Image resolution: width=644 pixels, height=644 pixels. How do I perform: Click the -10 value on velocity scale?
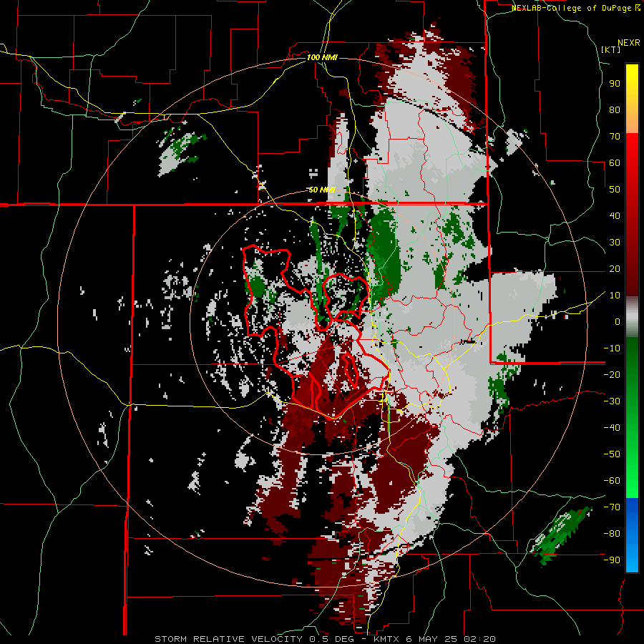pyautogui.click(x=612, y=348)
